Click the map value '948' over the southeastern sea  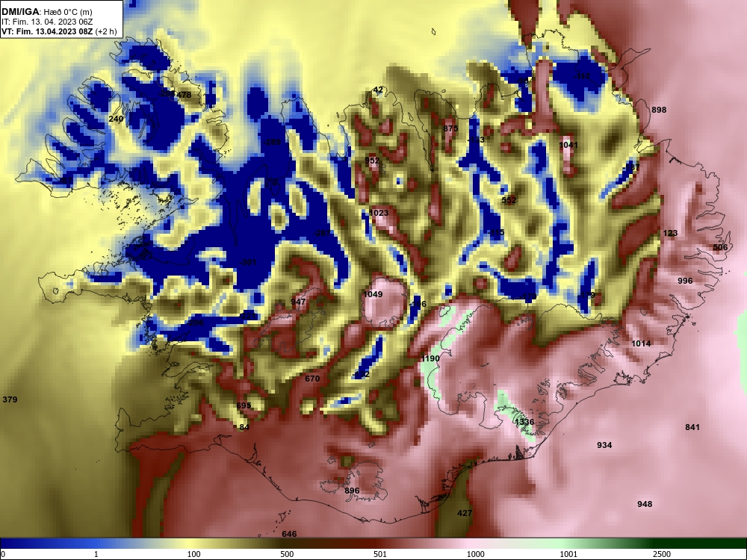[645, 504]
